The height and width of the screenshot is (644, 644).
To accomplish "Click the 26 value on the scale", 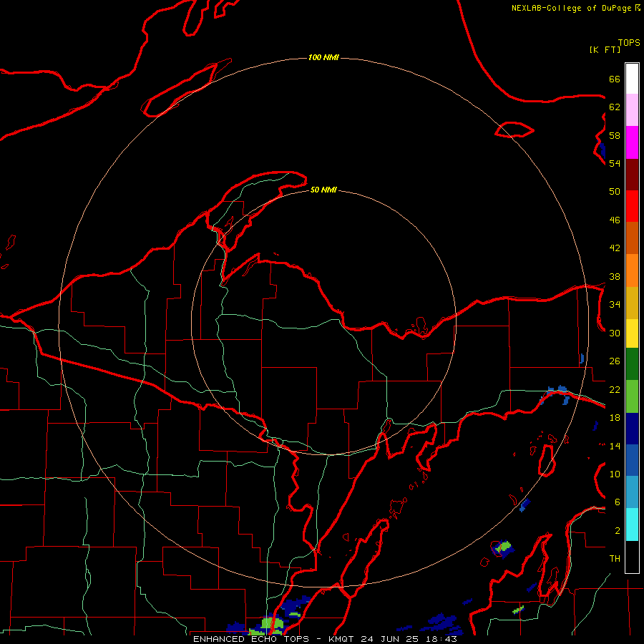I will (615, 361).
